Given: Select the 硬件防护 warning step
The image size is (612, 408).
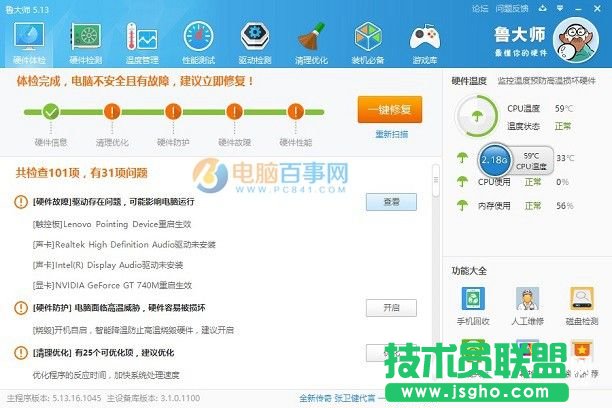Looking at the screenshot, I should (173, 112).
